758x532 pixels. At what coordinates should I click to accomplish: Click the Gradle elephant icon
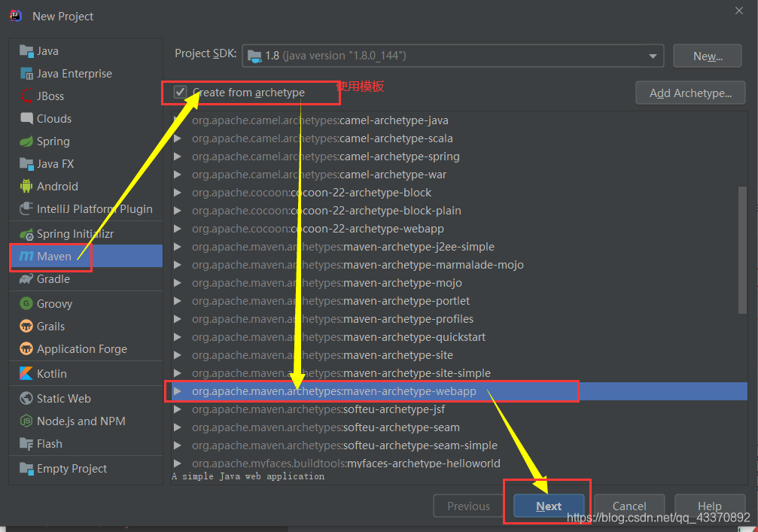[x=26, y=279]
